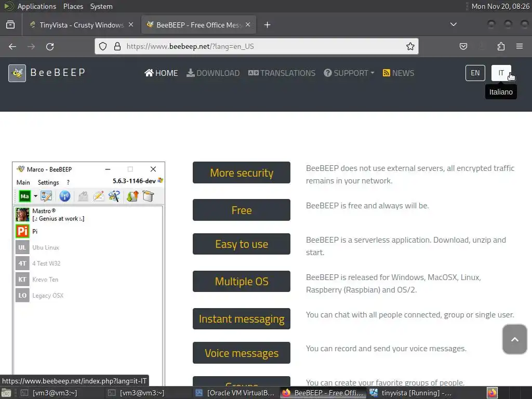Image resolution: width=532 pixels, height=399 pixels.
Task: Click the edit profile toolbar icon
Action: (x=46, y=196)
